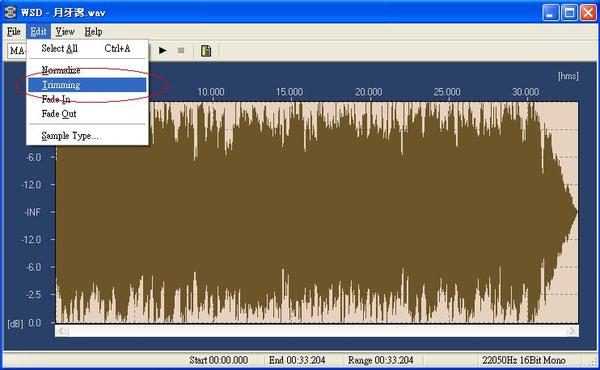Screen dimensions: 600x370
Task: Close the Edit menu via its title
Action: point(38,31)
